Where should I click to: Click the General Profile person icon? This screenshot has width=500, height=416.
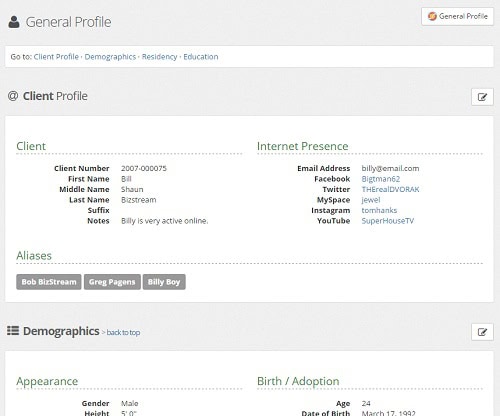[14, 22]
